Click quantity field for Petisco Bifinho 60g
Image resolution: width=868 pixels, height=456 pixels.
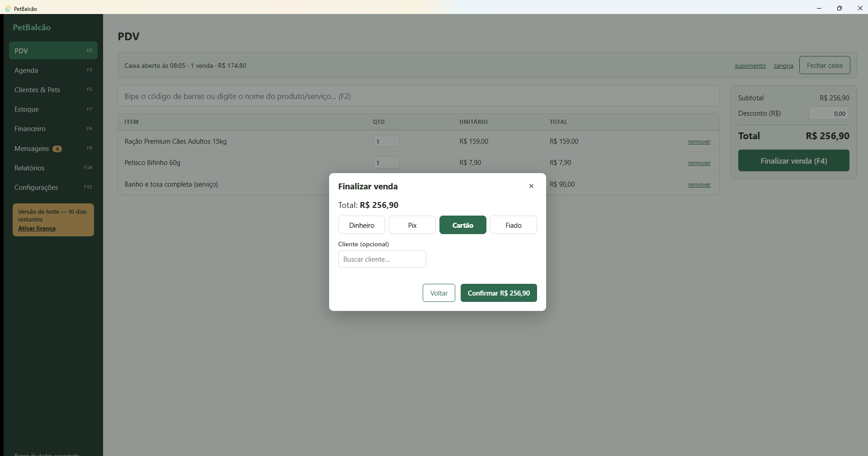(386, 162)
